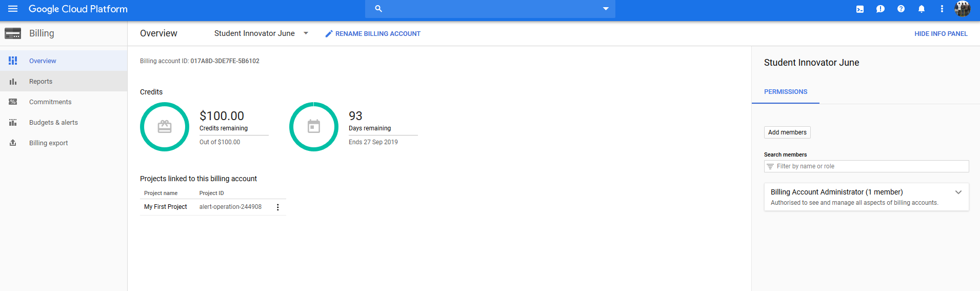Open Commitments in the sidebar
This screenshot has height=291, width=980.
[64, 102]
